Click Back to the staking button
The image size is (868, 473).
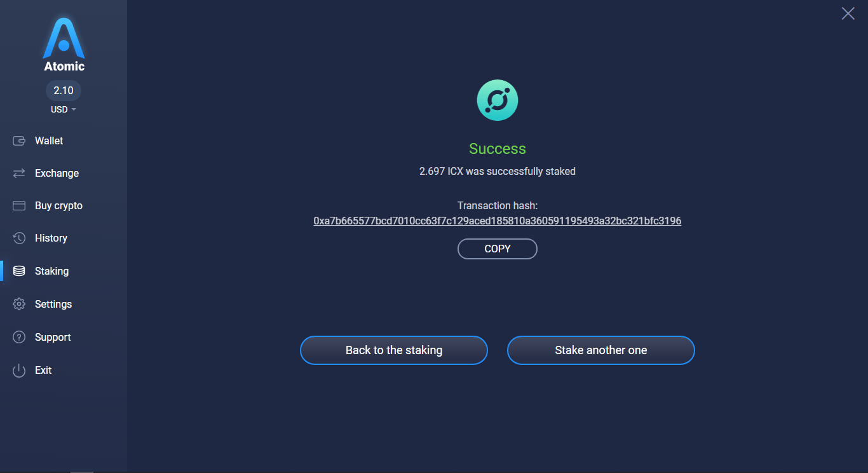pos(394,350)
